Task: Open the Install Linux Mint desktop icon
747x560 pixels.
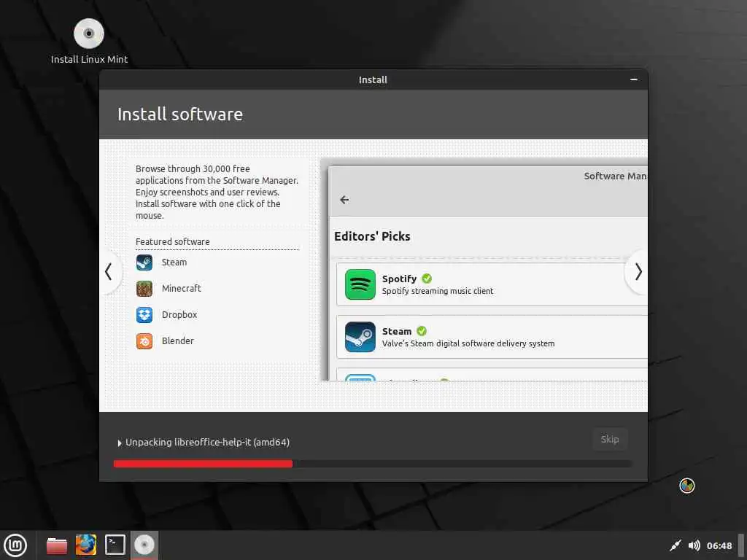Action: tap(89, 41)
